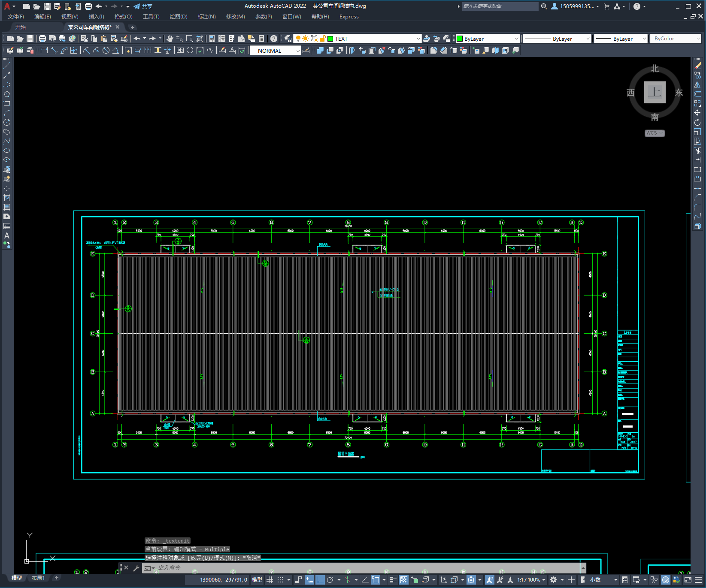
Task: Click the QuickCalc calculator icon
Action: pyautogui.click(x=261, y=39)
